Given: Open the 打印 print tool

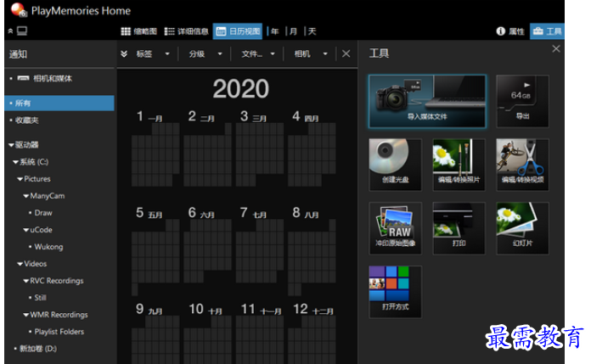Looking at the screenshot, I should pos(459,228).
